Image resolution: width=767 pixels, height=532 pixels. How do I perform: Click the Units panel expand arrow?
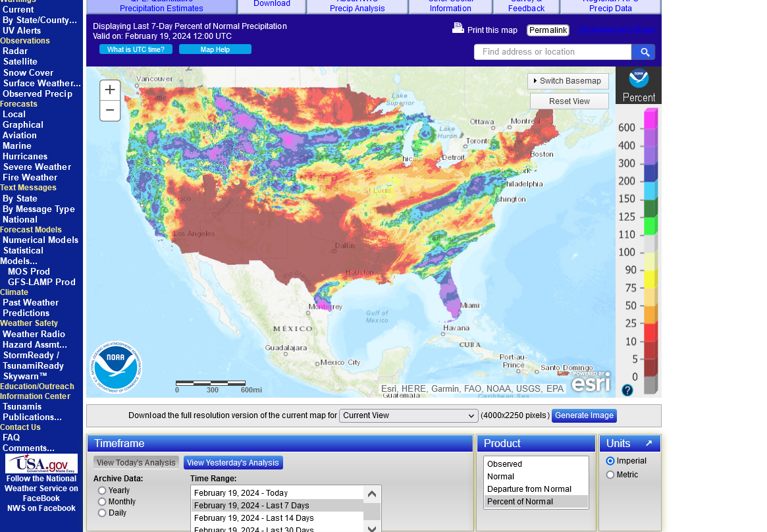point(649,443)
